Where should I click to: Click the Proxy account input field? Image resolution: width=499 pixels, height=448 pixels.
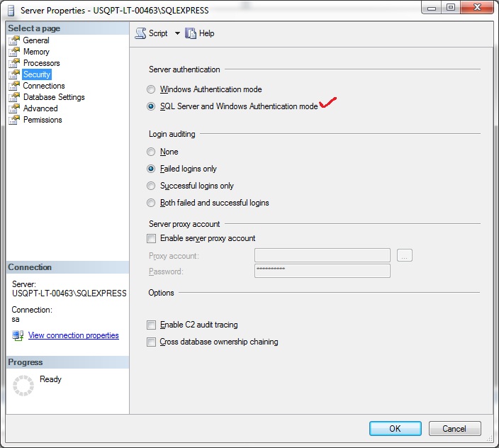pyautogui.click(x=323, y=255)
